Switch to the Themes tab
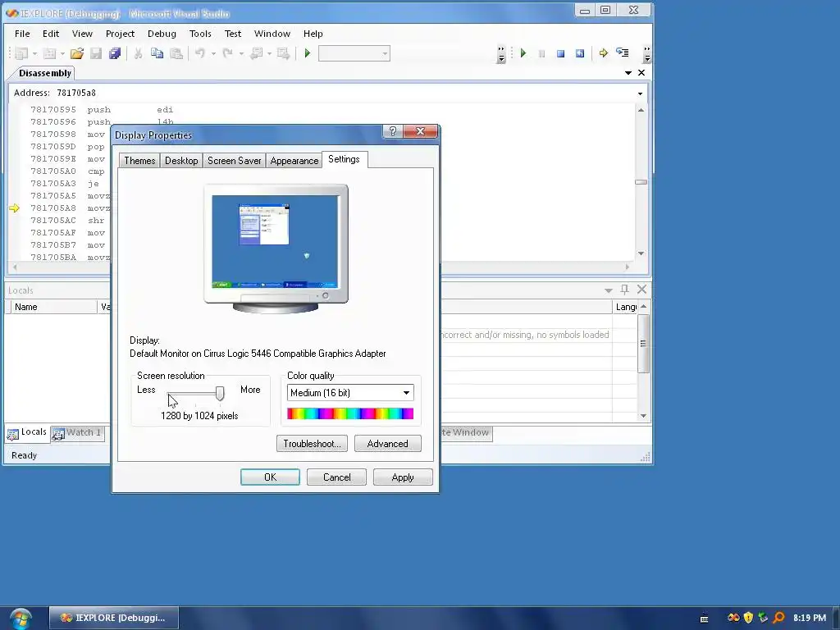This screenshot has width=840, height=630. tap(139, 161)
